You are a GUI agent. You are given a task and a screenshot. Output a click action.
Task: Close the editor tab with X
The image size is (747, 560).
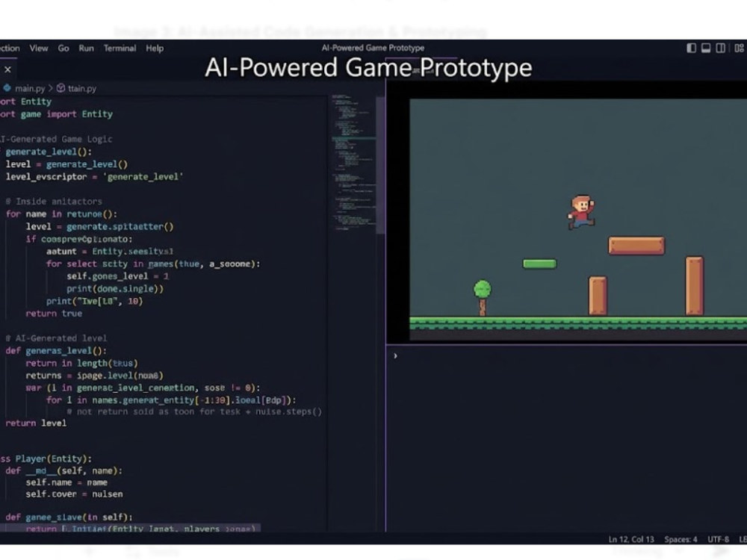click(7, 69)
